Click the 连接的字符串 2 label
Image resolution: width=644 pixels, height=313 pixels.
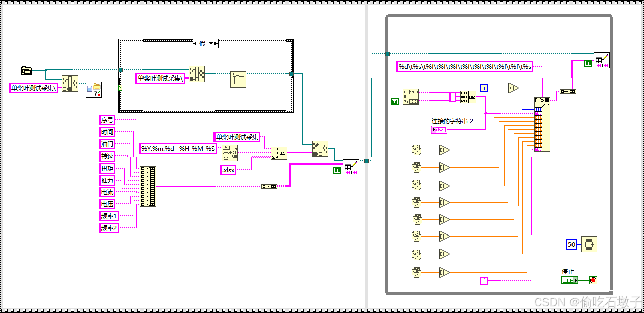(x=452, y=121)
